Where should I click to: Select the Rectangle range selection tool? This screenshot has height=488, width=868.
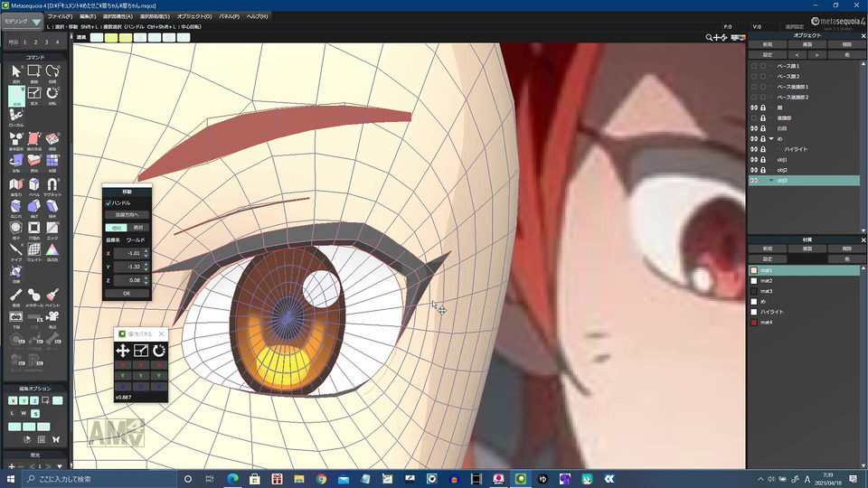click(34, 70)
